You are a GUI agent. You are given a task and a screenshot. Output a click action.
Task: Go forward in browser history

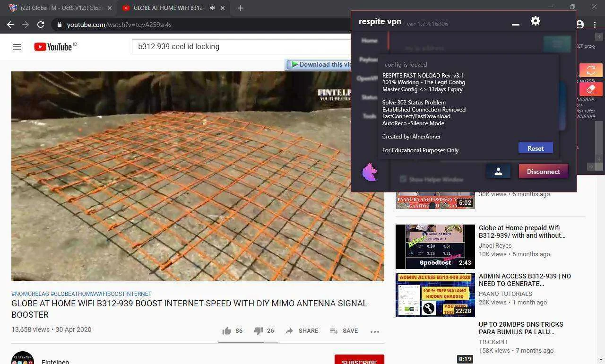pyautogui.click(x=26, y=25)
